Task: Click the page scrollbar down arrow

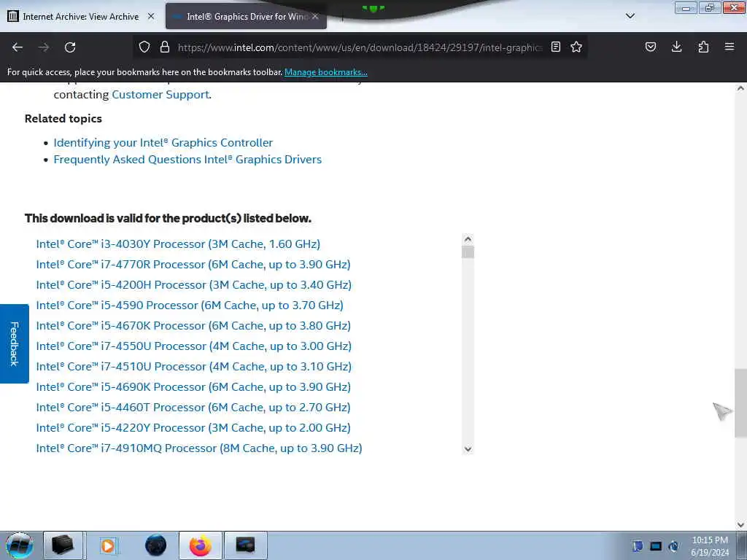Action: pyautogui.click(x=740, y=525)
